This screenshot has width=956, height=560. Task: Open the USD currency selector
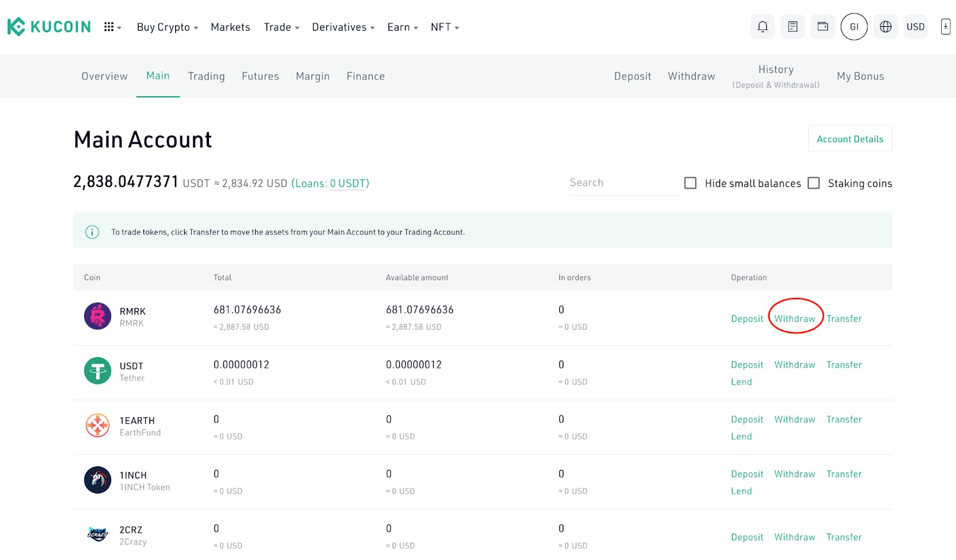click(x=915, y=27)
